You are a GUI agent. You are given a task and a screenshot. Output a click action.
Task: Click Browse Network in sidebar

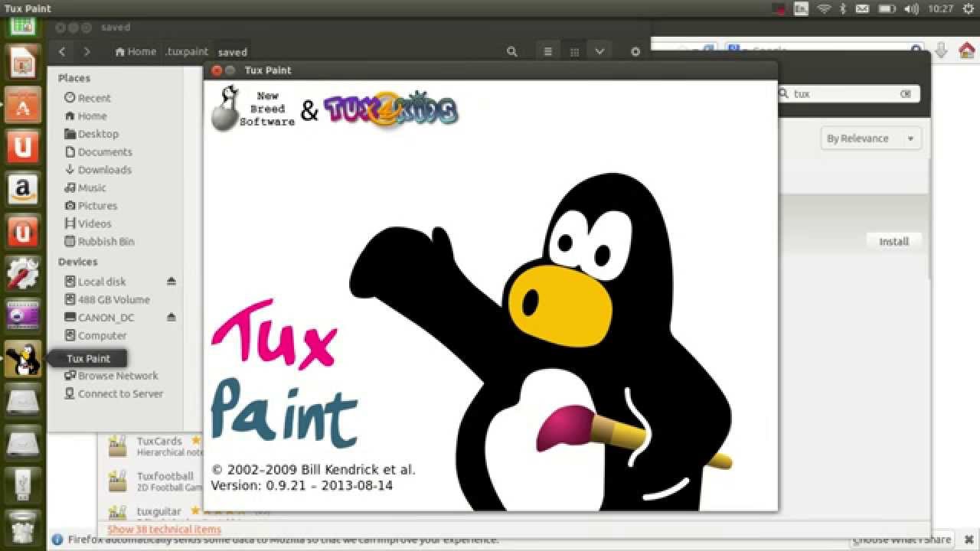pos(110,376)
